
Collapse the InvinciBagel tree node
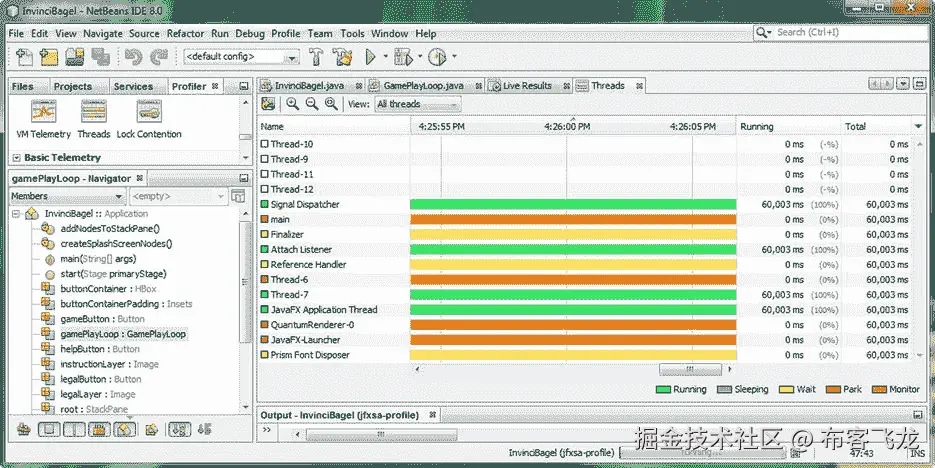[x=16, y=214]
